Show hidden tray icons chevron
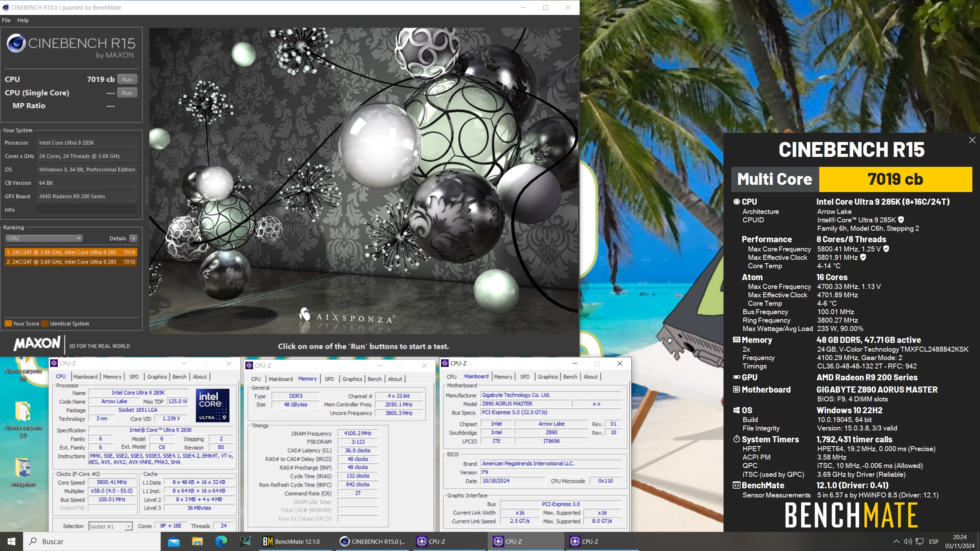Screen dimensions: 980x551 point(896,541)
